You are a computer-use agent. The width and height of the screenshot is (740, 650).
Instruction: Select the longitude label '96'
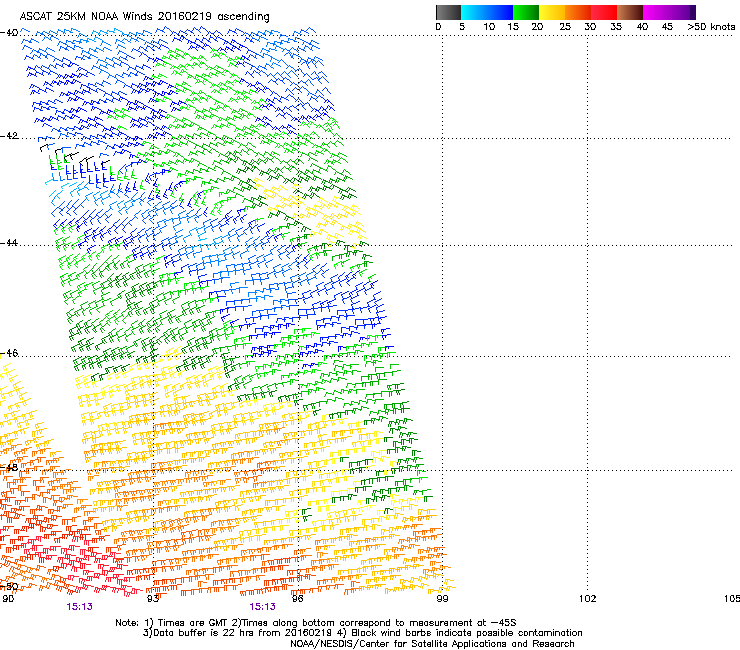tap(298, 599)
